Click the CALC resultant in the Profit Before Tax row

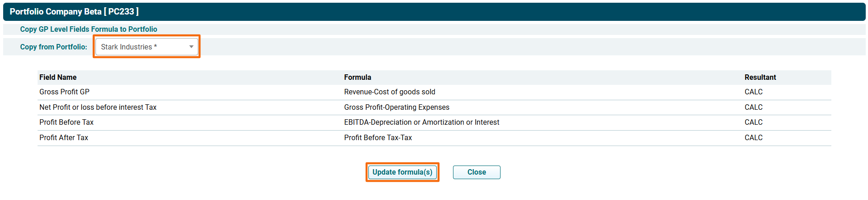pyautogui.click(x=754, y=122)
